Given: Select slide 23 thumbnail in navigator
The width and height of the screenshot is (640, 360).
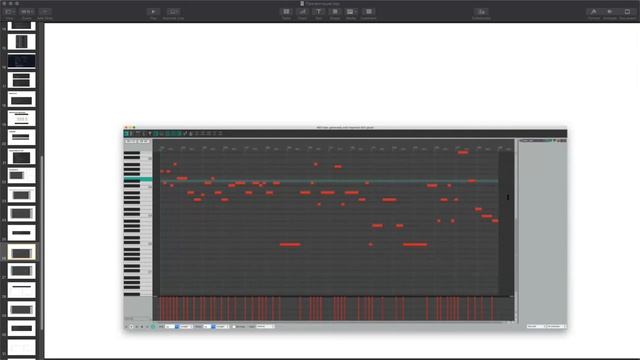Looking at the screenshot, I should tap(21, 195).
